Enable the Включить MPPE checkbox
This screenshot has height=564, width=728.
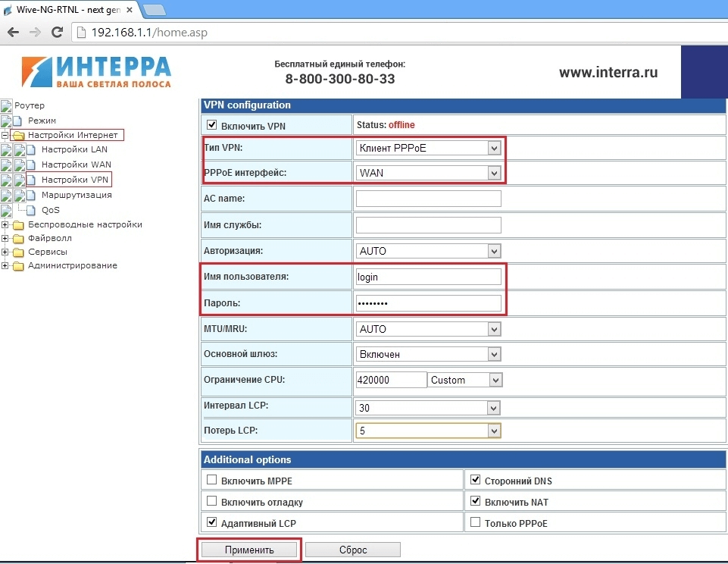(212, 480)
